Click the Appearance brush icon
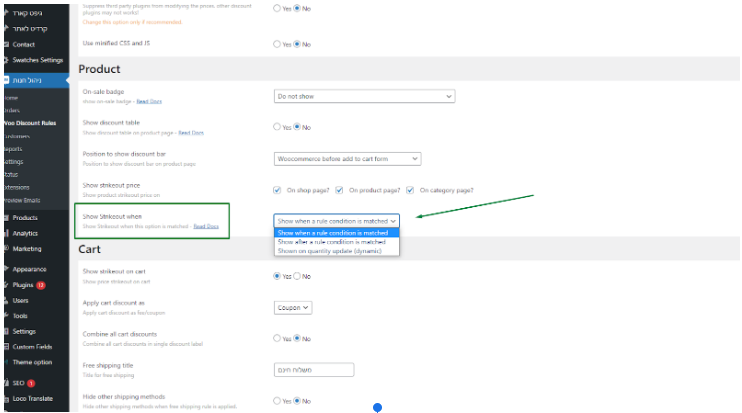The width and height of the screenshot is (742, 413). (6, 269)
